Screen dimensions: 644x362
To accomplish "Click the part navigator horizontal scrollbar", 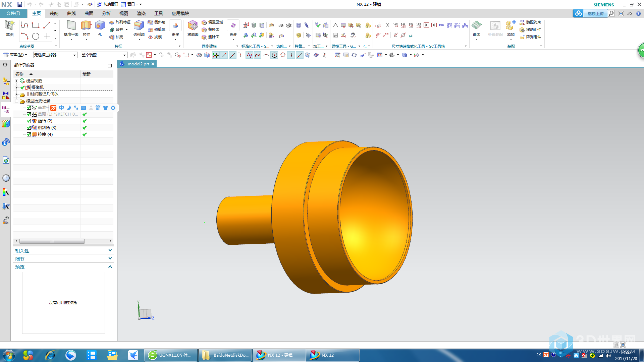I will click(52, 241).
